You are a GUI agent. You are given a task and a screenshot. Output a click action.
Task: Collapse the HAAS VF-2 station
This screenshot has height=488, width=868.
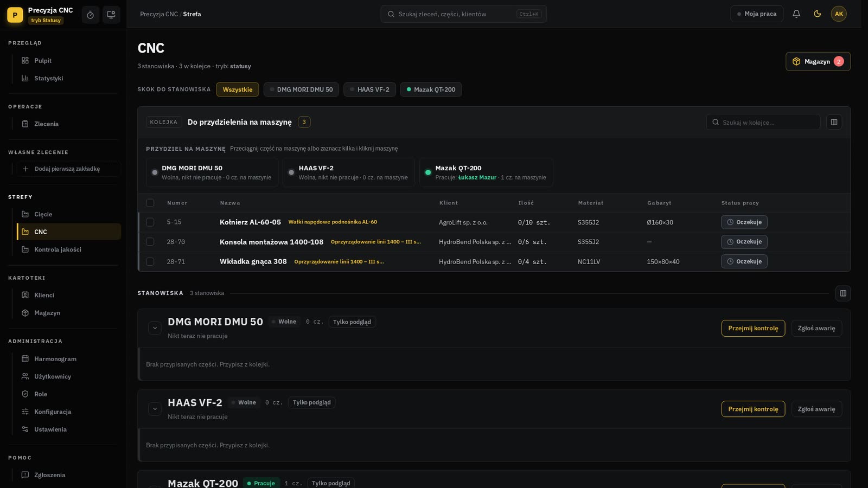[155, 409]
